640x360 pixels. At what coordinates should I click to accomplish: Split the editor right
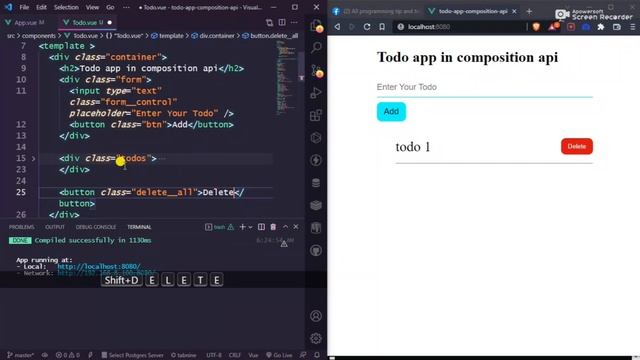282,22
